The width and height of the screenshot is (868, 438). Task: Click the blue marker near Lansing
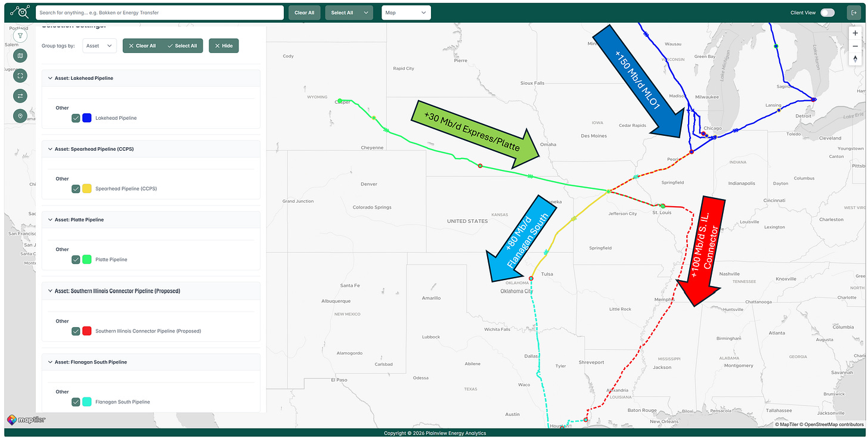779,110
